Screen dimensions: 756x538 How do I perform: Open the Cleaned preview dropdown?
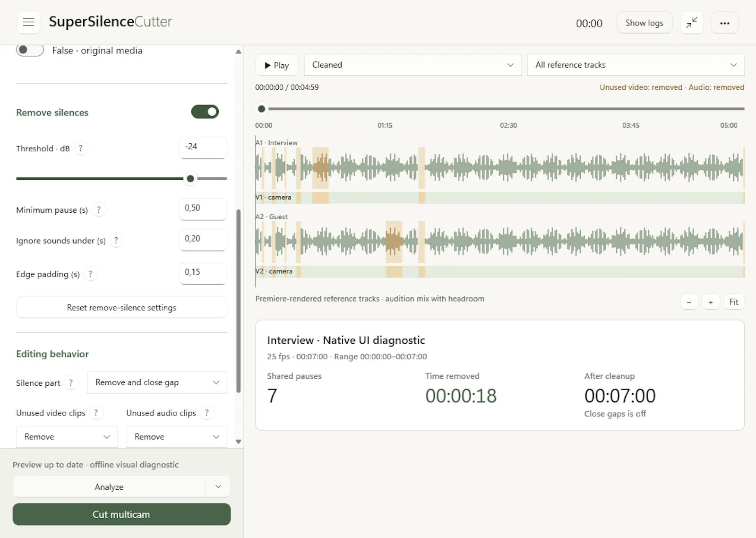412,65
